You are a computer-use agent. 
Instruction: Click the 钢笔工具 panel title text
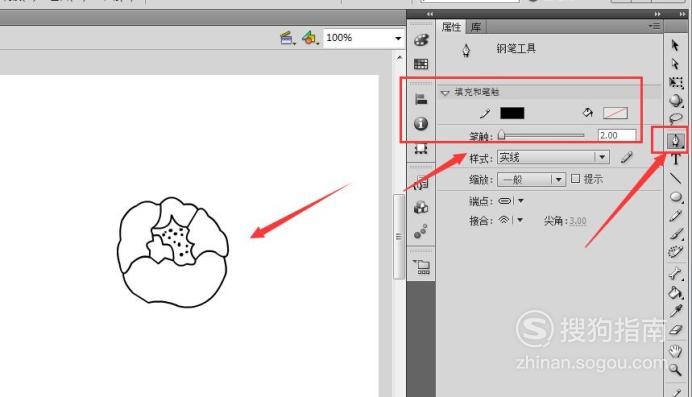tap(516, 49)
